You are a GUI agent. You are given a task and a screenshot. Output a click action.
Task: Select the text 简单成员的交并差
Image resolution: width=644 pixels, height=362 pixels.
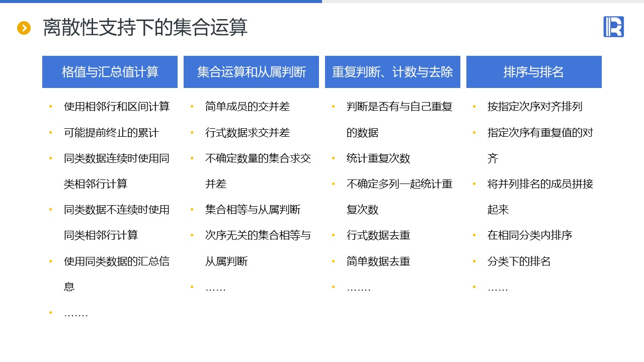coord(248,107)
